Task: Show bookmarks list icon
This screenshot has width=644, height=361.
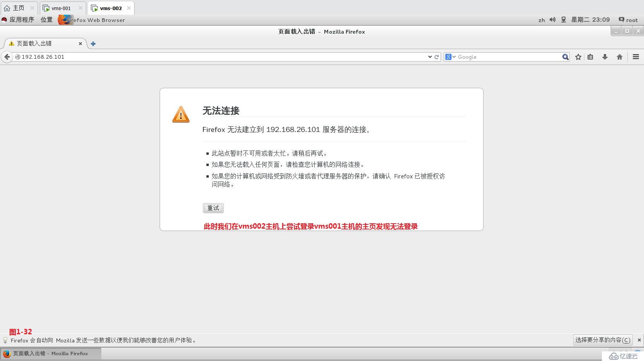Action: coord(590,57)
